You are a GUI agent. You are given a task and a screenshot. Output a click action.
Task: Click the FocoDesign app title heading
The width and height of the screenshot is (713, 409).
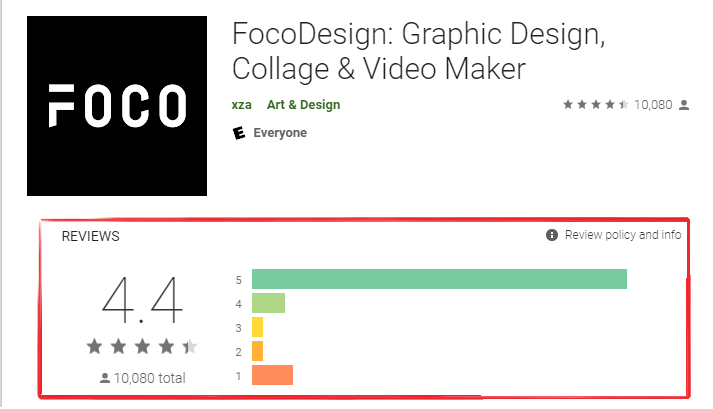coord(418,51)
